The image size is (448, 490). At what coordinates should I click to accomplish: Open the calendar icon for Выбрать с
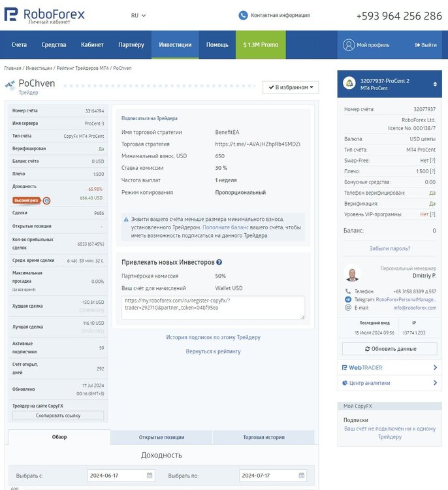[x=150, y=476]
